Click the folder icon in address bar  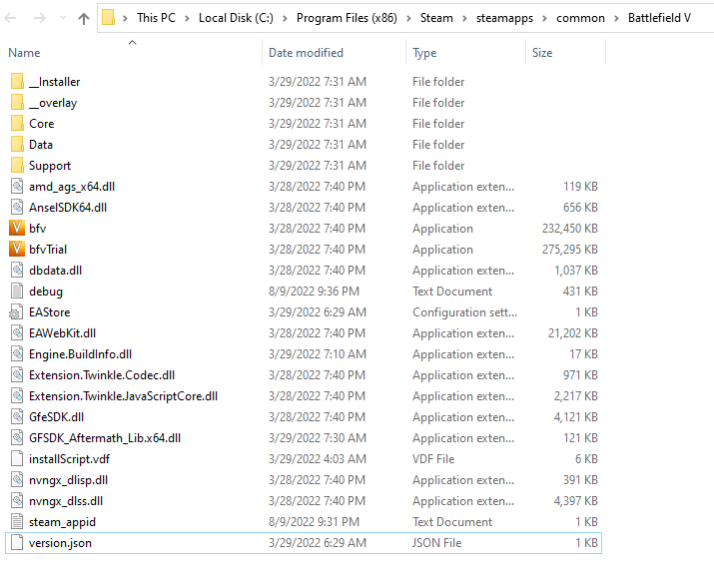[109, 18]
